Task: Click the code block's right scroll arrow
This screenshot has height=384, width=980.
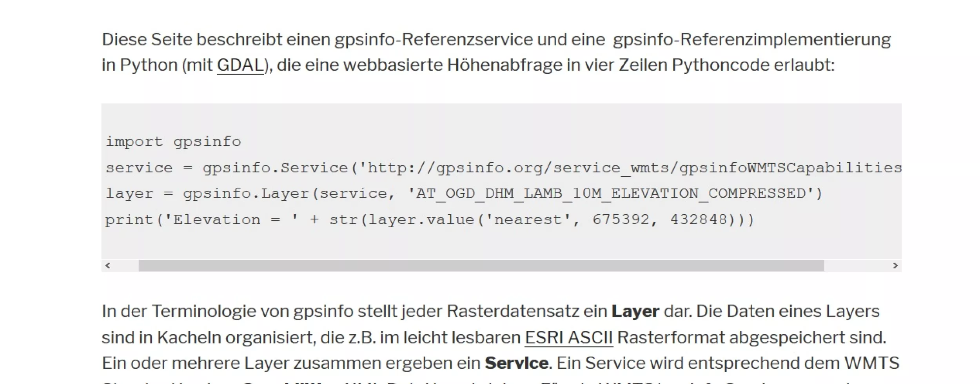Action: point(895,266)
